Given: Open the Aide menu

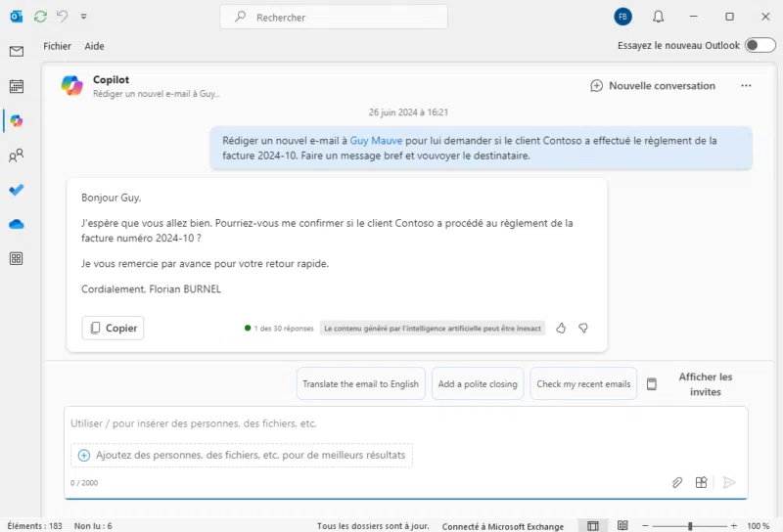Looking at the screenshot, I should pyautogui.click(x=94, y=46).
